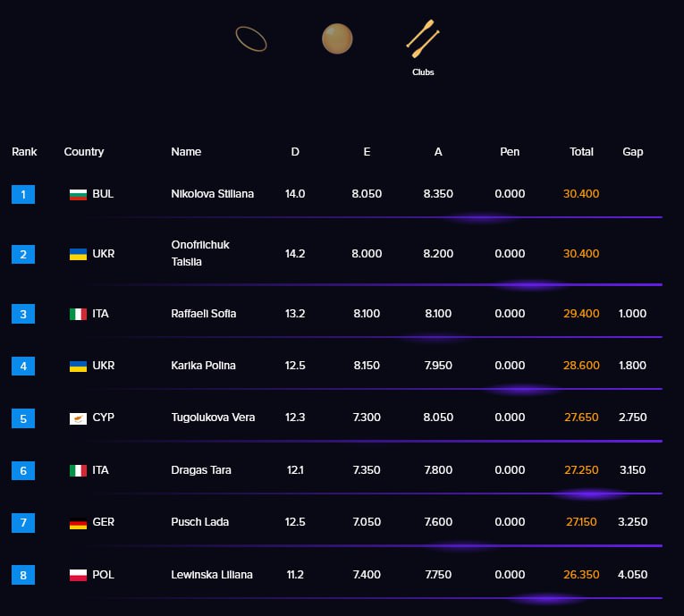Click the D score column header
Viewport: 684px width, 616px height.
point(295,152)
